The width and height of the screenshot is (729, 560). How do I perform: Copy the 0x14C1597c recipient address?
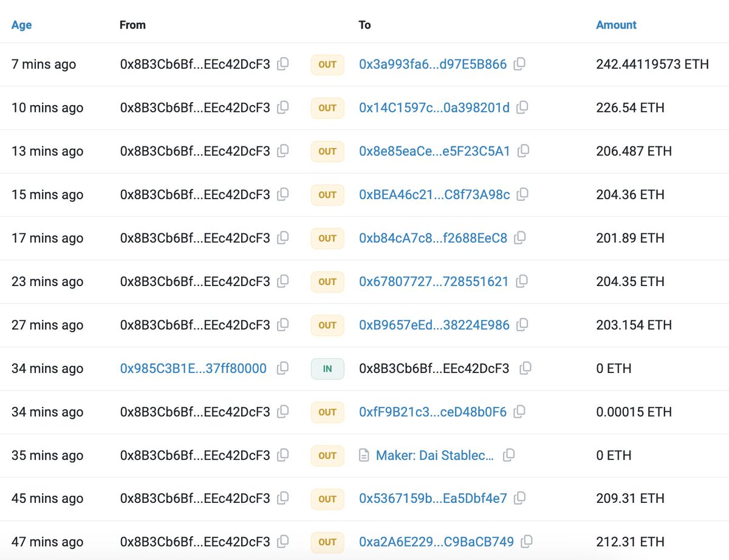pyautogui.click(x=520, y=108)
